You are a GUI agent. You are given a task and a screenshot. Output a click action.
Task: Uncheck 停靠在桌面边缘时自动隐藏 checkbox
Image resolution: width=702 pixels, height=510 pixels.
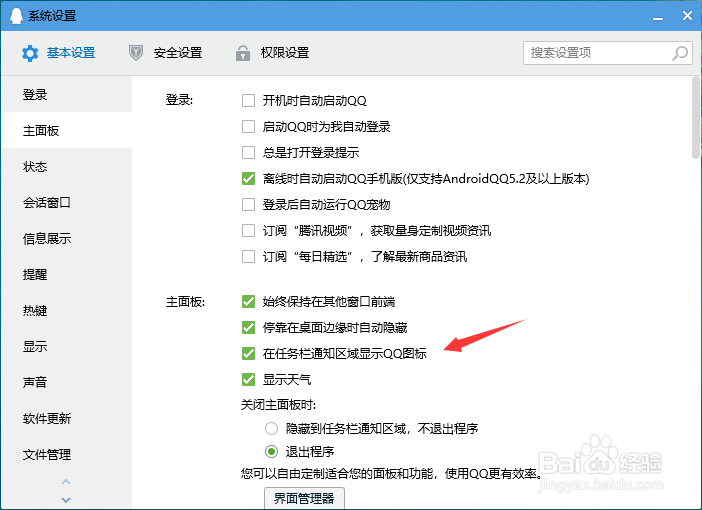coord(248,327)
